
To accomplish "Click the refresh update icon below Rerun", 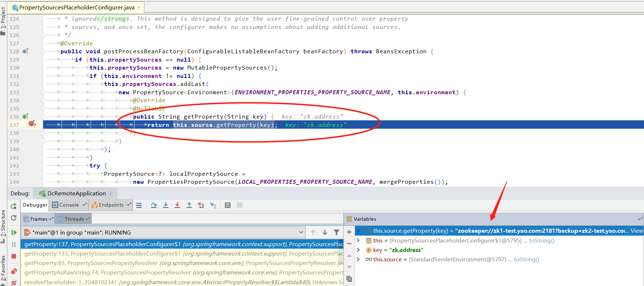I will (13, 218).
